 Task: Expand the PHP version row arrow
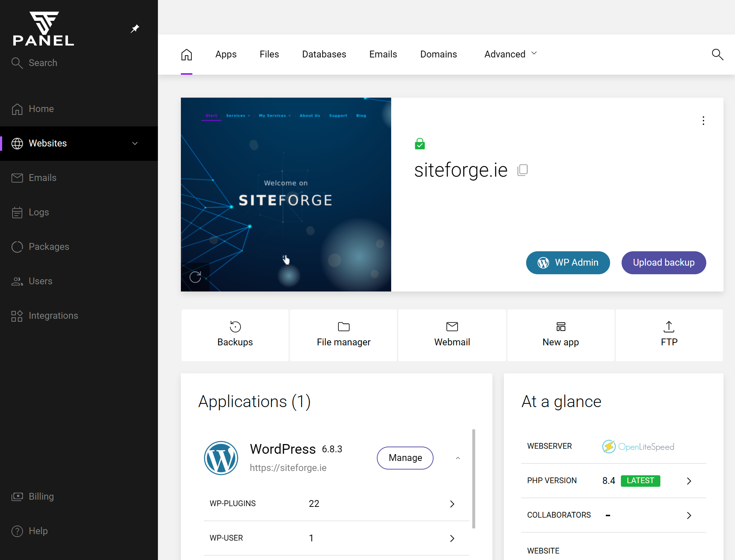(689, 481)
